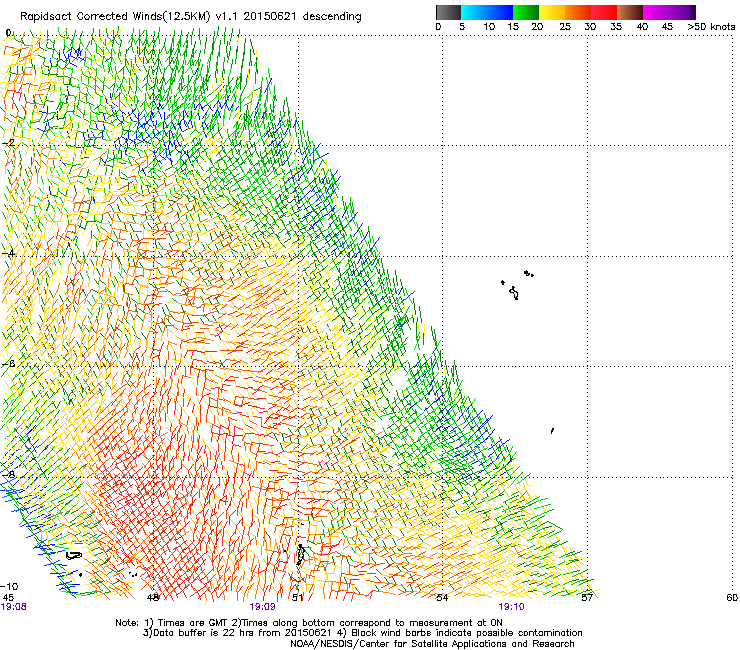740x650 pixels.
Task: Click the 'NOAA/NESDIS/Center for Satellite Applications' credit
Action: [x=432, y=644]
